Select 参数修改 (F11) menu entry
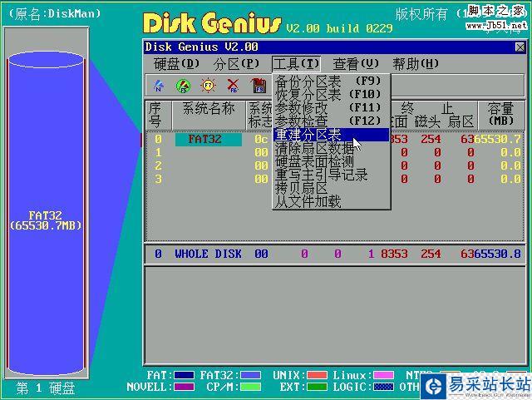This screenshot has height=400, width=532. pos(331,108)
